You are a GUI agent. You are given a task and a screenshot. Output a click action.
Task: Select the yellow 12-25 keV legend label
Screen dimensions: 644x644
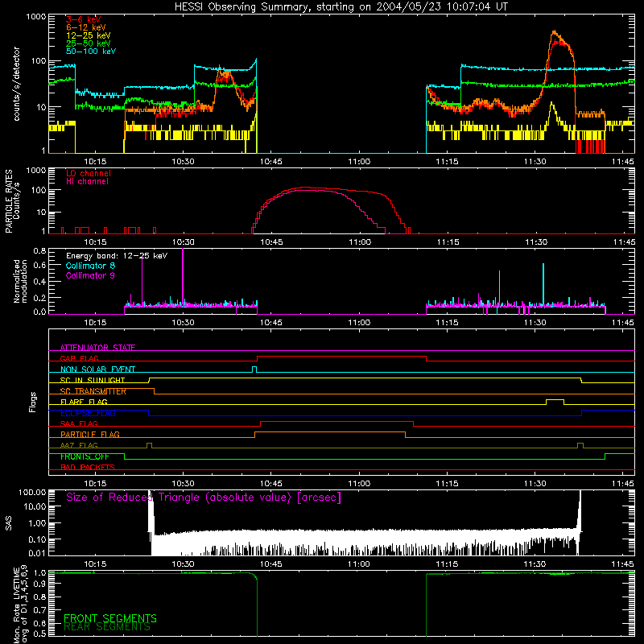88,35
